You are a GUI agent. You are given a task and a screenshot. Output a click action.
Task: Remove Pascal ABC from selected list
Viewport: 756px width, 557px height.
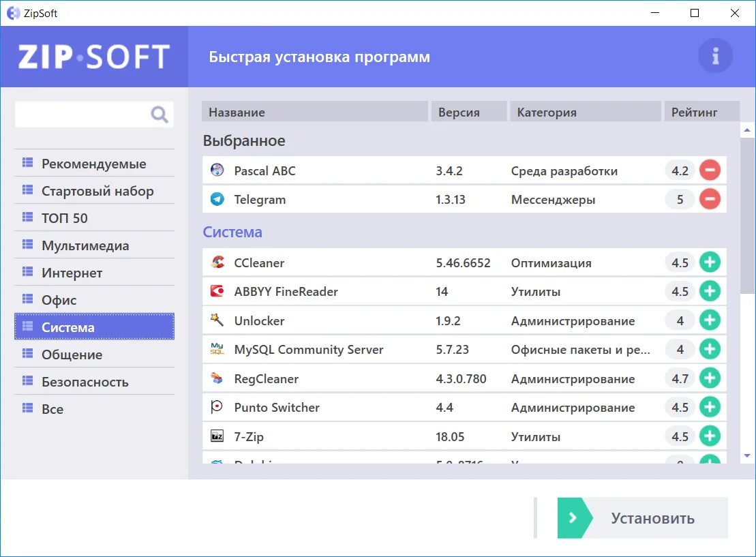tap(710, 170)
